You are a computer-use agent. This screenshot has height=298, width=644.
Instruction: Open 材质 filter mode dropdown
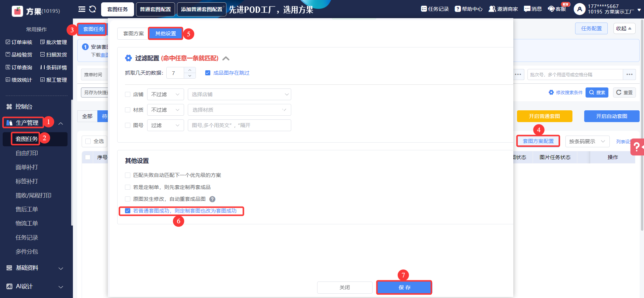(165, 110)
